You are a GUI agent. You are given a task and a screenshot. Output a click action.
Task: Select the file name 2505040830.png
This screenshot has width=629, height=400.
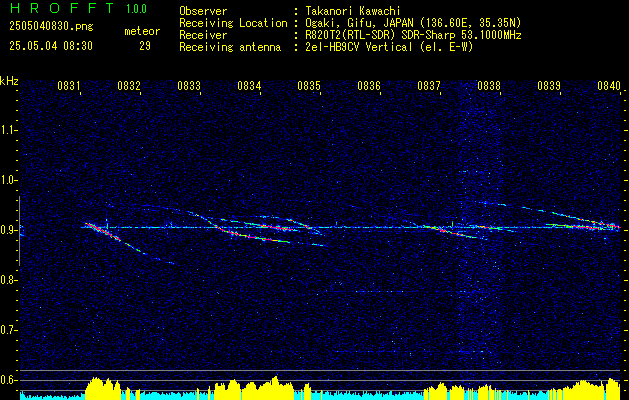(51, 27)
